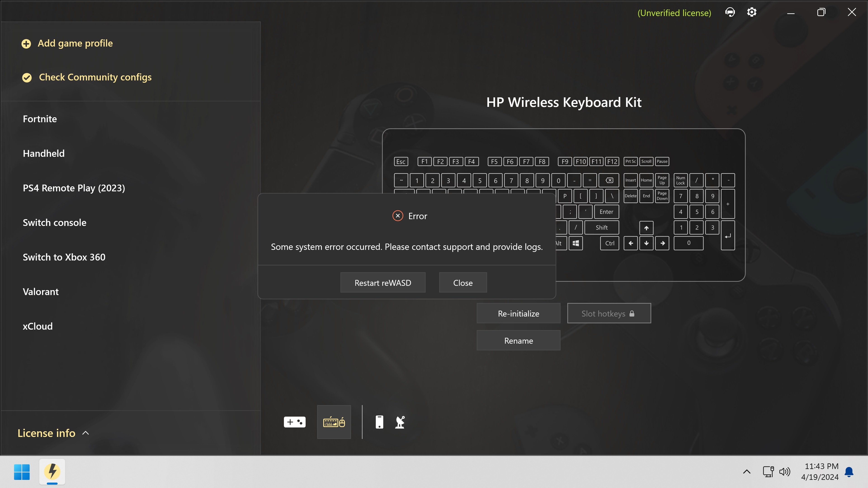Open Windows Start menu
Image resolution: width=868 pixels, height=488 pixels.
coord(22,472)
